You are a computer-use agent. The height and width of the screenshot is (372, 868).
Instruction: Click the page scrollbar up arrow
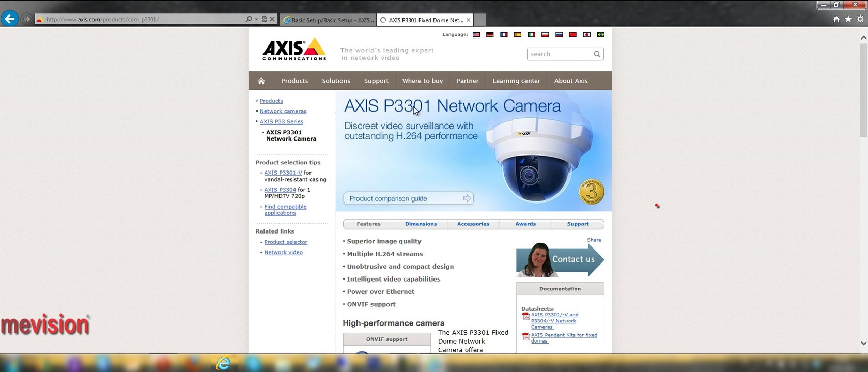pos(863,38)
